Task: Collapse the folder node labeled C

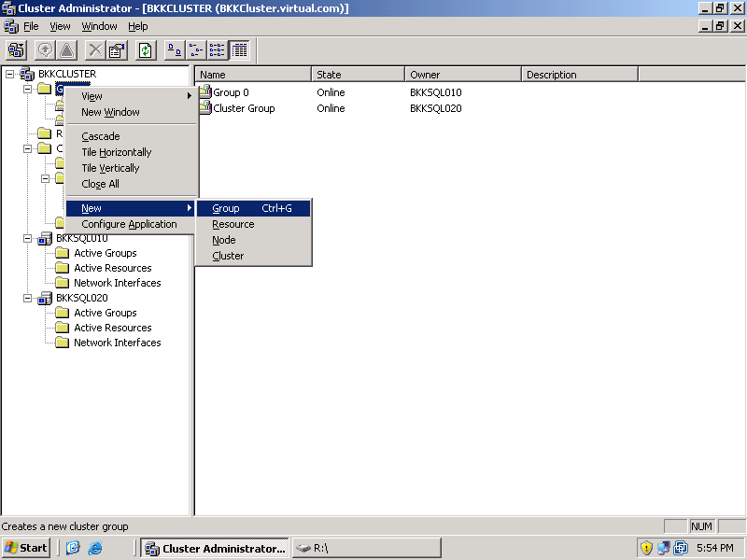Action: coord(28,148)
